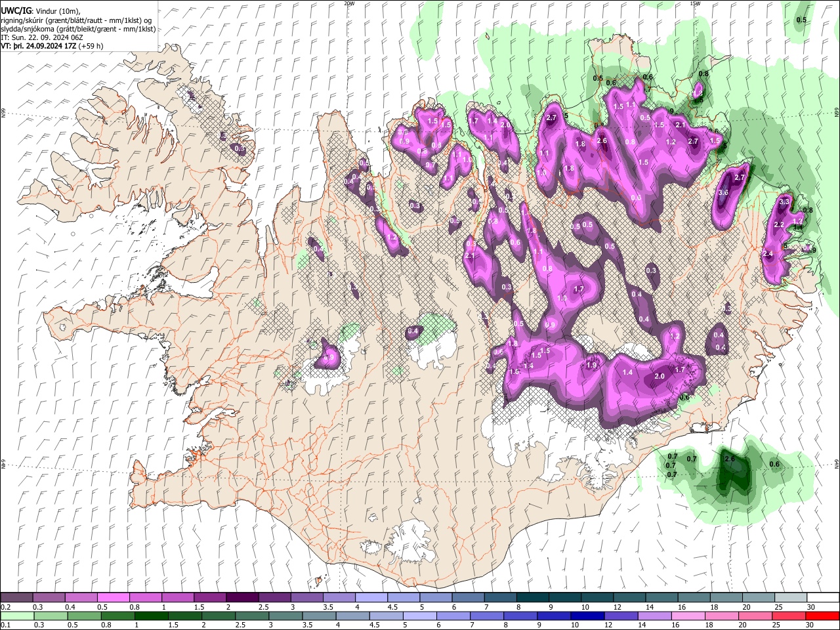
Task: Click the 3.6 snowfall value on east coast
Action: (724, 193)
